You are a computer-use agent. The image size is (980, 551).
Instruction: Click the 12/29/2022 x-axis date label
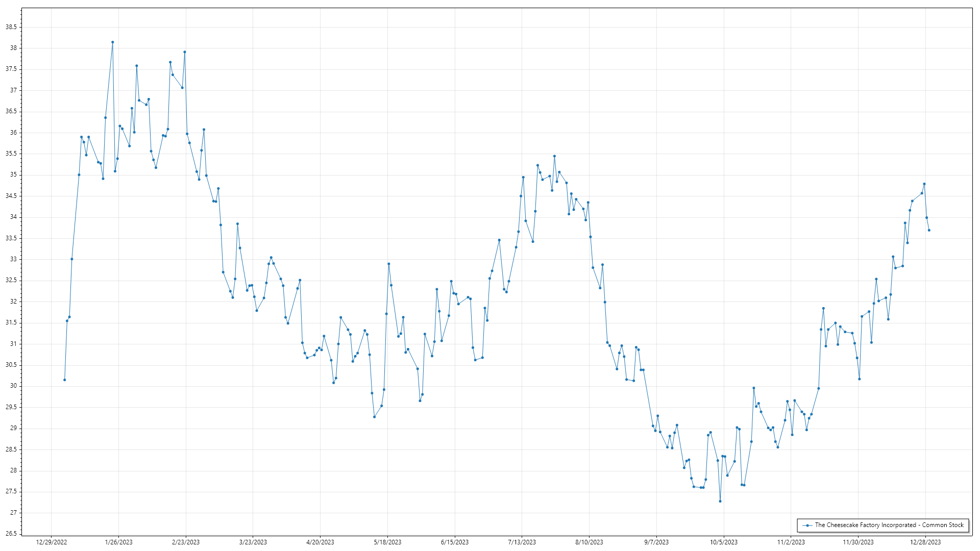pyautogui.click(x=52, y=542)
